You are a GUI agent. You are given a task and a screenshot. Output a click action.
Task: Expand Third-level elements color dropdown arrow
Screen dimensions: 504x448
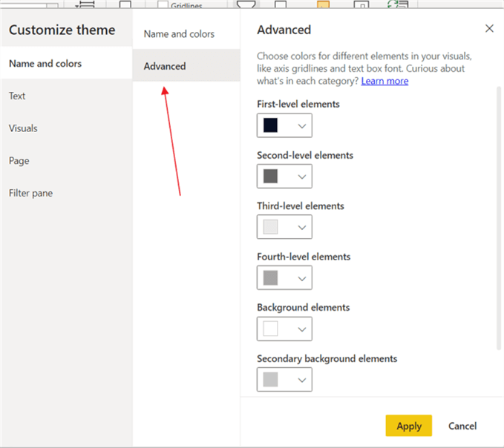pyautogui.click(x=302, y=228)
